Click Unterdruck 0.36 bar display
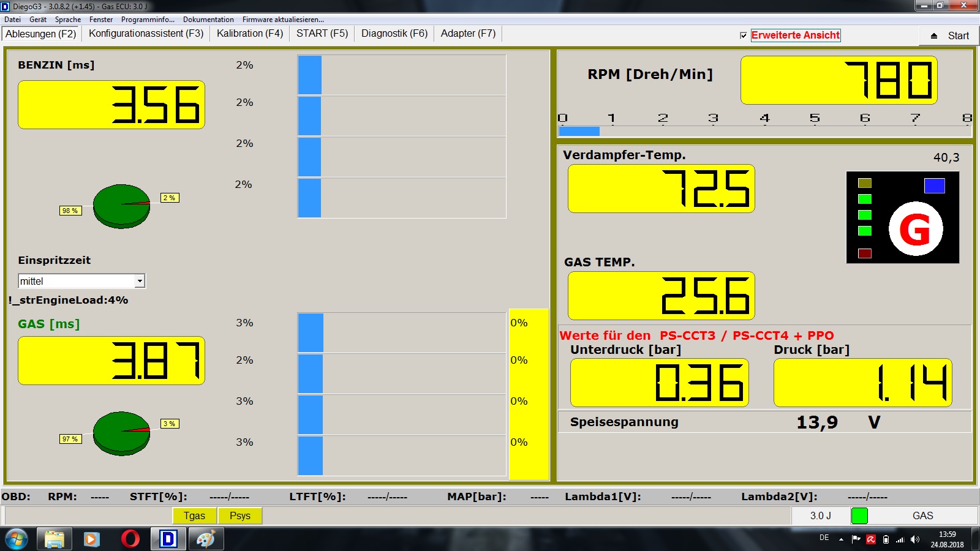 (660, 383)
